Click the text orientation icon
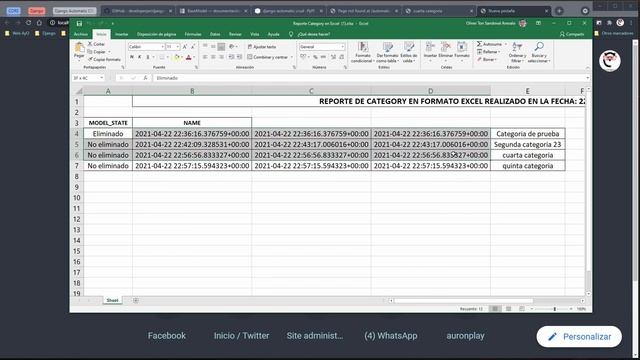Viewport: 640px width, 360px height. tap(232, 47)
